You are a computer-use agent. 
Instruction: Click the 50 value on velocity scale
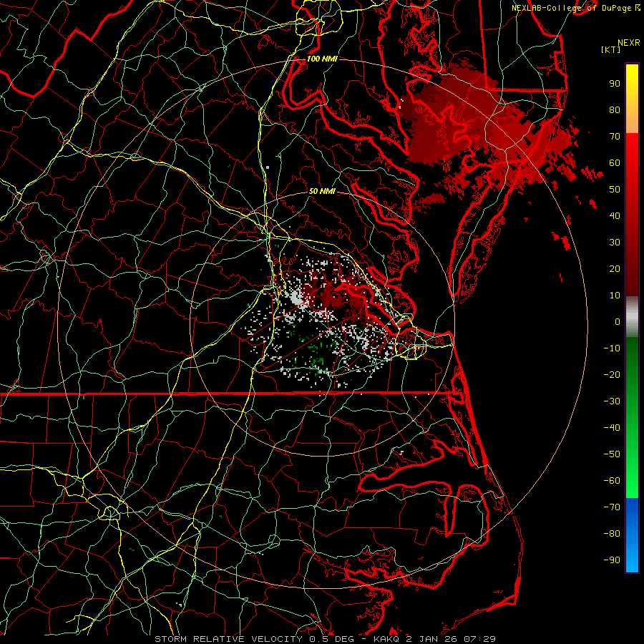pyautogui.click(x=615, y=190)
